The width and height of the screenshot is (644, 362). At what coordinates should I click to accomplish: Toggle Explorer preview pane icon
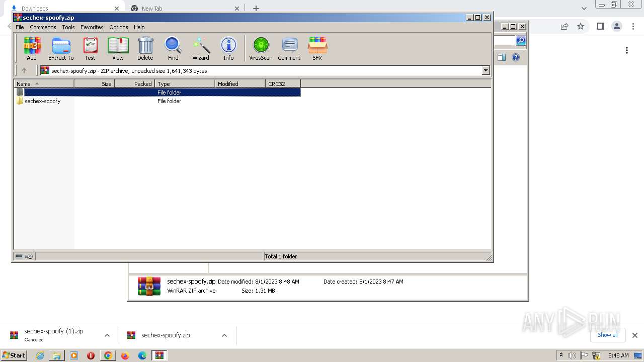pyautogui.click(x=502, y=57)
